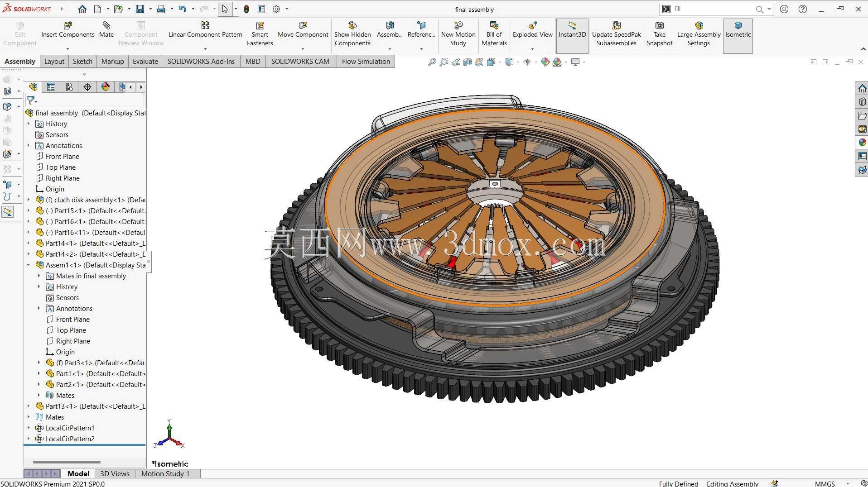Create a new document with New icon
The image size is (868, 487).
[97, 9]
